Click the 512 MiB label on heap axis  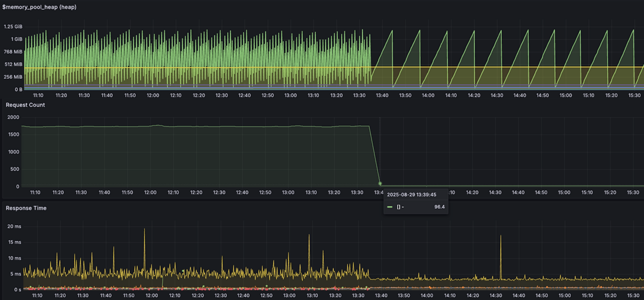(x=13, y=64)
